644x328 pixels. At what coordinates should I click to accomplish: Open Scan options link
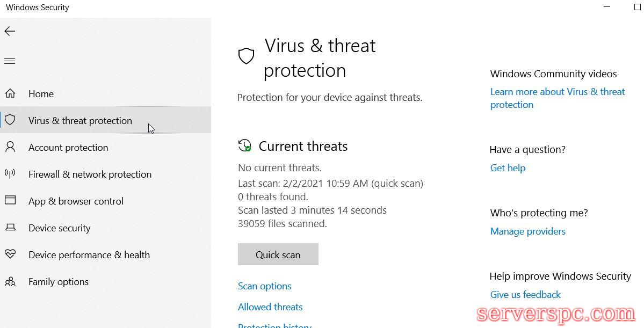[x=264, y=286]
